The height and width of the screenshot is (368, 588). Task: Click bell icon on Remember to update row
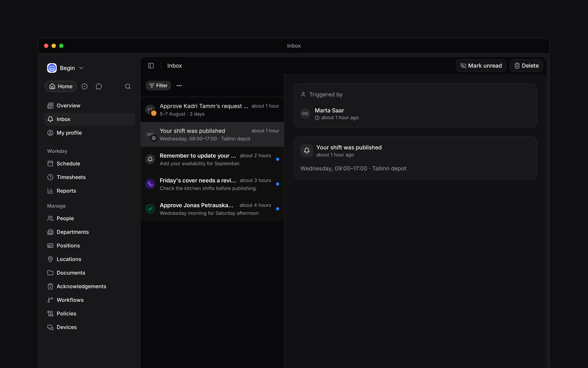[x=150, y=159]
